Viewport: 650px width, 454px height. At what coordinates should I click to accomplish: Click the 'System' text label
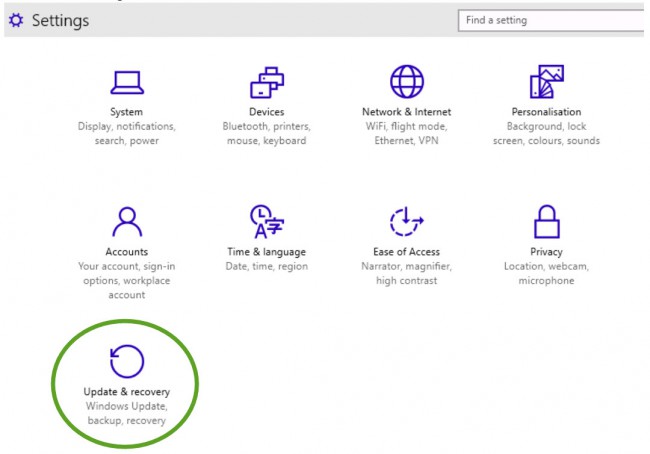coord(126,112)
